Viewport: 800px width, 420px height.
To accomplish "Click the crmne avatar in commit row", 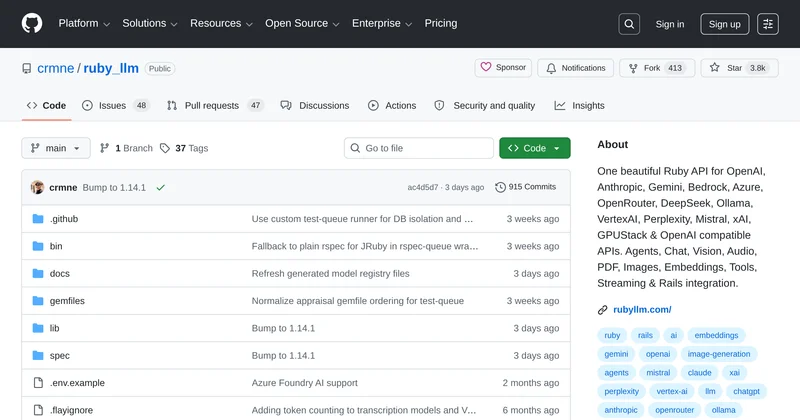I will point(38,187).
